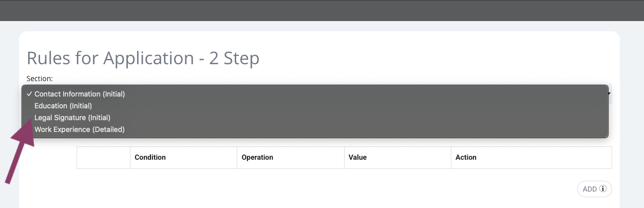Click the checkmark next to Contact Information
This screenshot has width=644, height=208.
click(x=30, y=94)
